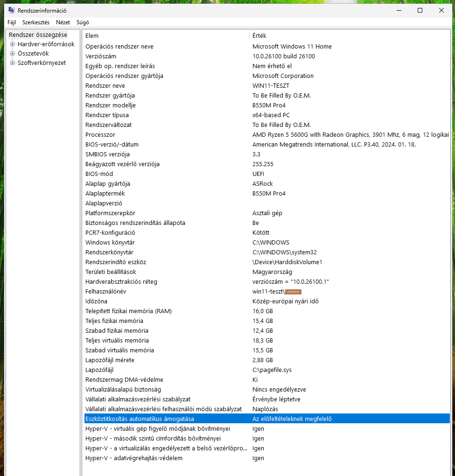455x476 pixels.
Task: Select the Rendszer típusa row
Action: point(267,115)
